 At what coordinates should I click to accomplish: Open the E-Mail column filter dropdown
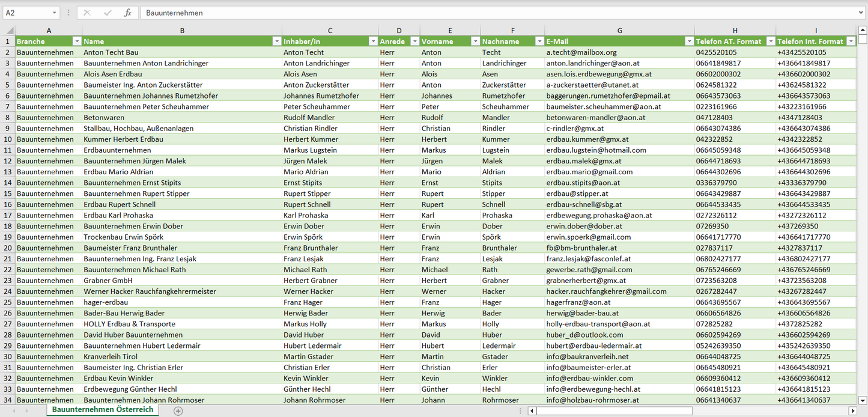688,41
